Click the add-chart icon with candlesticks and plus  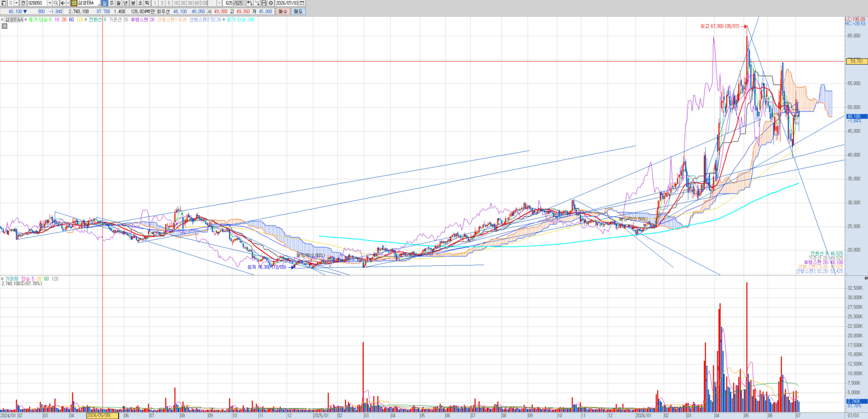tap(250, 3)
